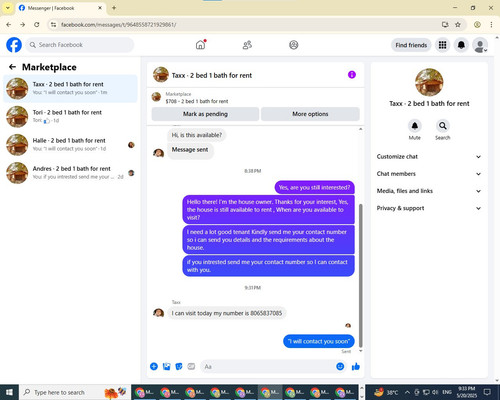Click the message input box Aa
Viewport: 500px width, 400px height.
(268, 367)
